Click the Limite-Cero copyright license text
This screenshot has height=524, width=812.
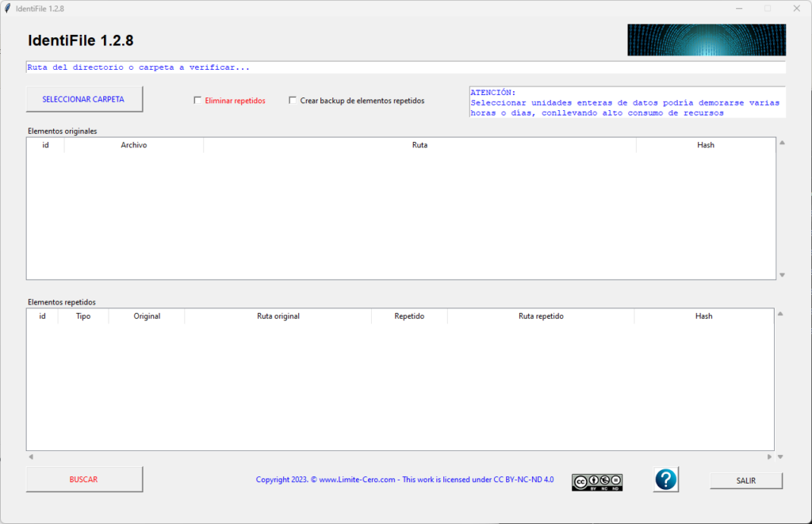pos(404,480)
